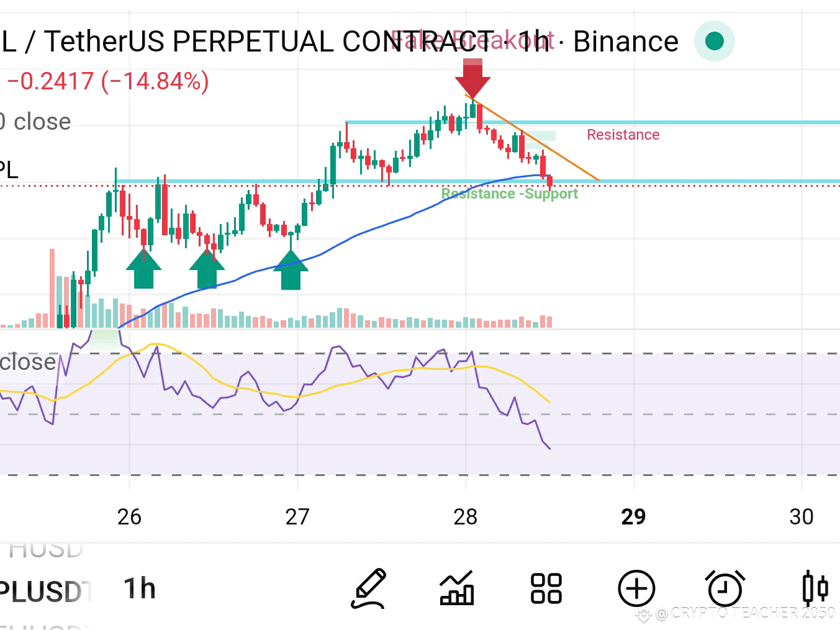Change chart style via the candlestick icon

(x=816, y=588)
